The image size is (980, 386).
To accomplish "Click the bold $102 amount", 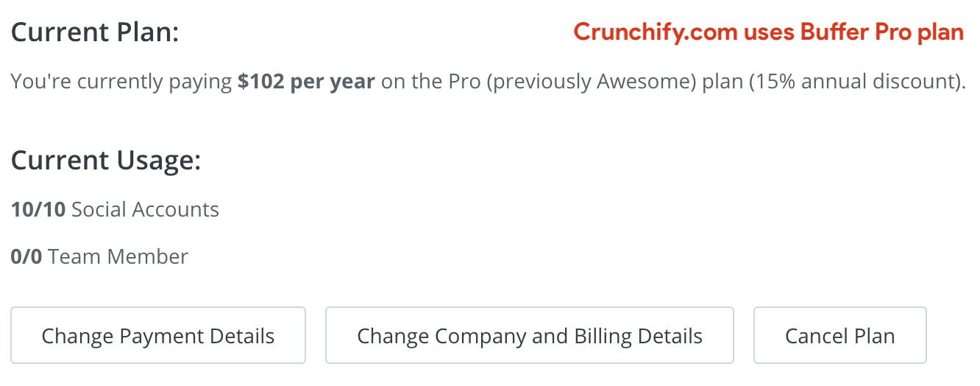I will 262,82.
